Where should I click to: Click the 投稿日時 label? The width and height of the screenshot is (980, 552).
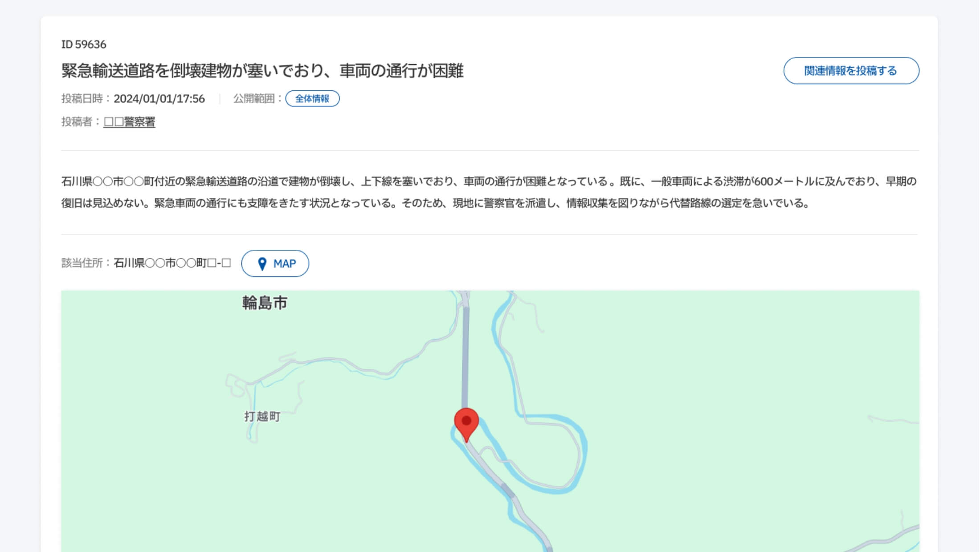(x=86, y=98)
